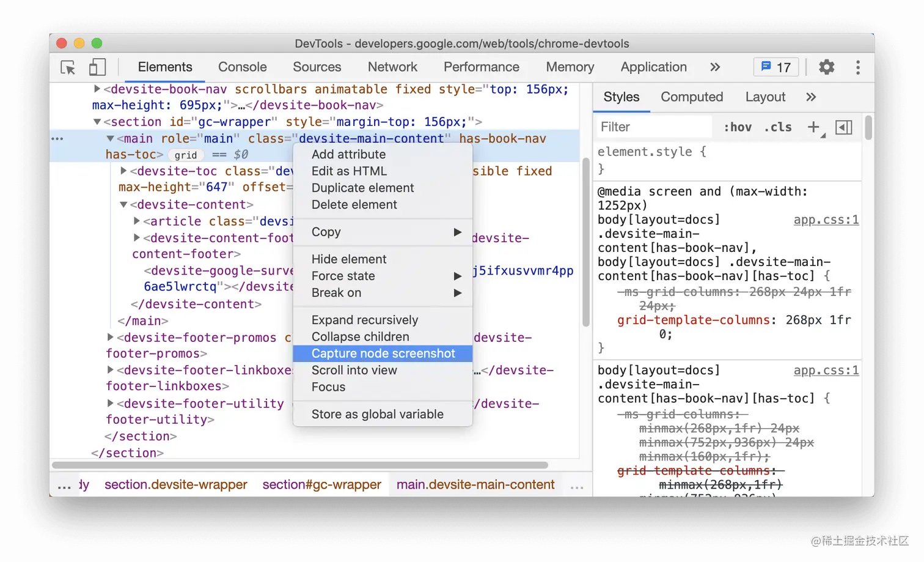Expand the devsite-content-footer node

tap(137, 237)
